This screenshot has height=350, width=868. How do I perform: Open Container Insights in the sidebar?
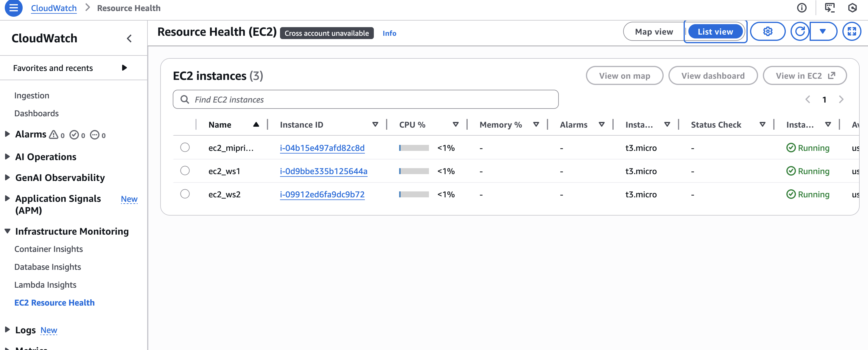click(49, 249)
